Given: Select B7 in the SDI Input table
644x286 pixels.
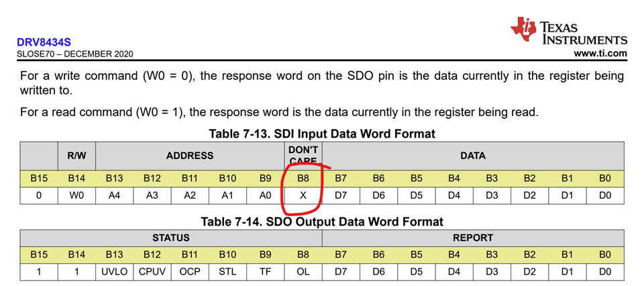Looking at the screenshot, I should (341, 179).
